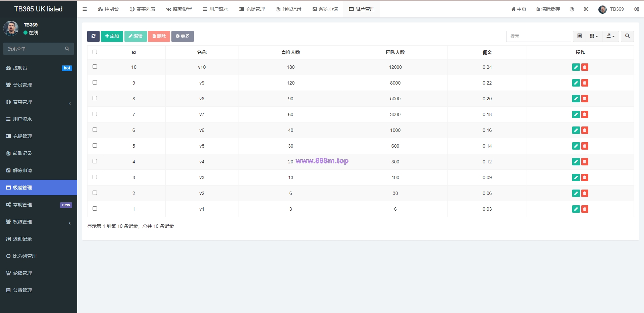Image resolution: width=644 pixels, height=313 pixels.
Task: Open the 更多 more actions dropdown
Action: click(x=182, y=36)
